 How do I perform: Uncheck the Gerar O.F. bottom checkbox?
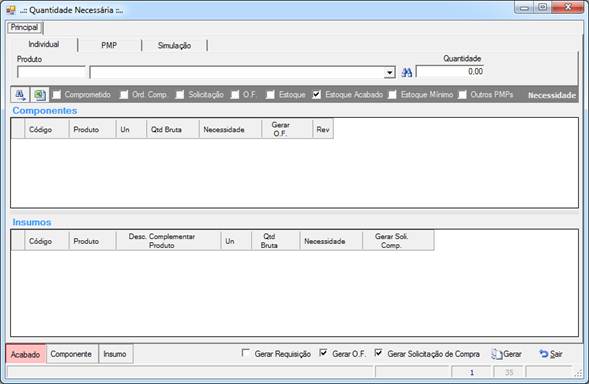(x=323, y=353)
